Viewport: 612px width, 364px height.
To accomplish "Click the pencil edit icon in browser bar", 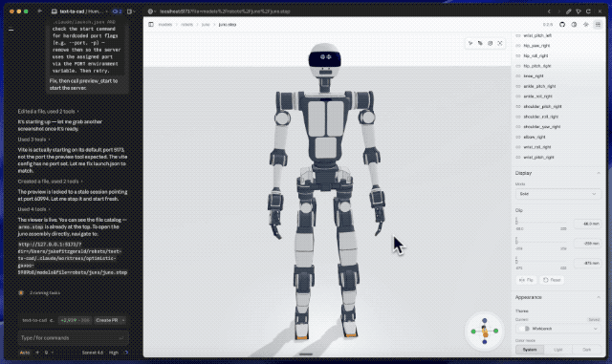I will click(x=569, y=11).
